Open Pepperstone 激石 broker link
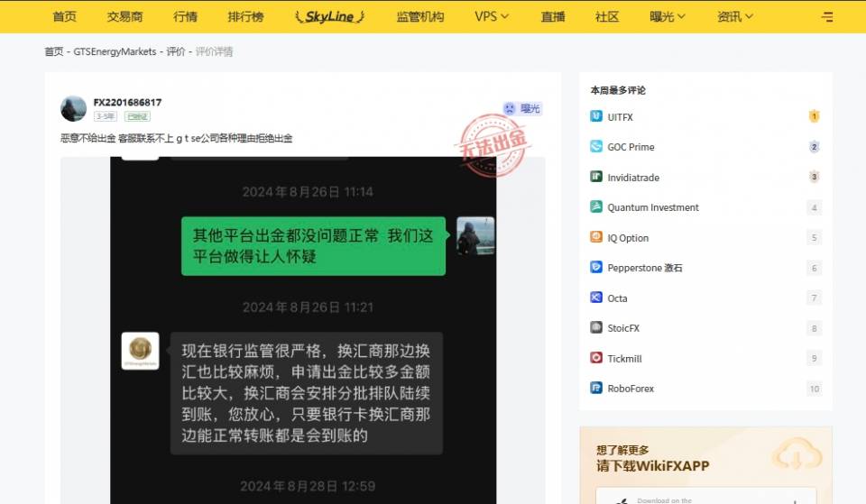Image resolution: width=866 pixels, height=504 pixels. coord(645,268)
